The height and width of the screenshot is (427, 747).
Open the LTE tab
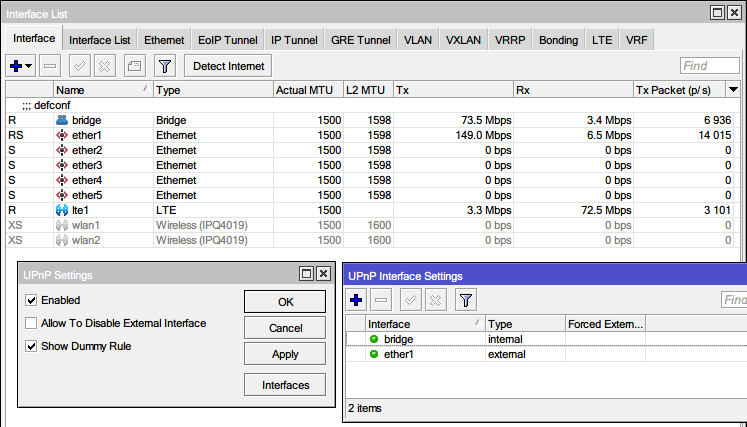602,40
